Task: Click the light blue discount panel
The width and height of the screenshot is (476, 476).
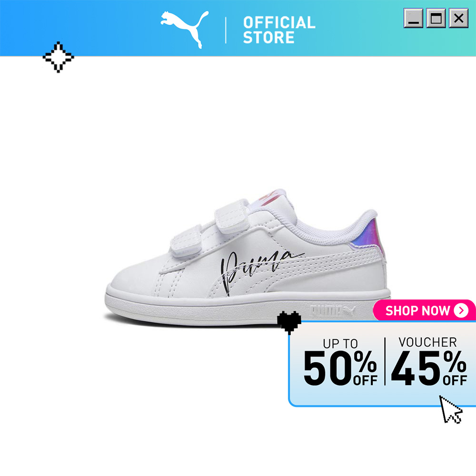Action: [x=382, y=363]
